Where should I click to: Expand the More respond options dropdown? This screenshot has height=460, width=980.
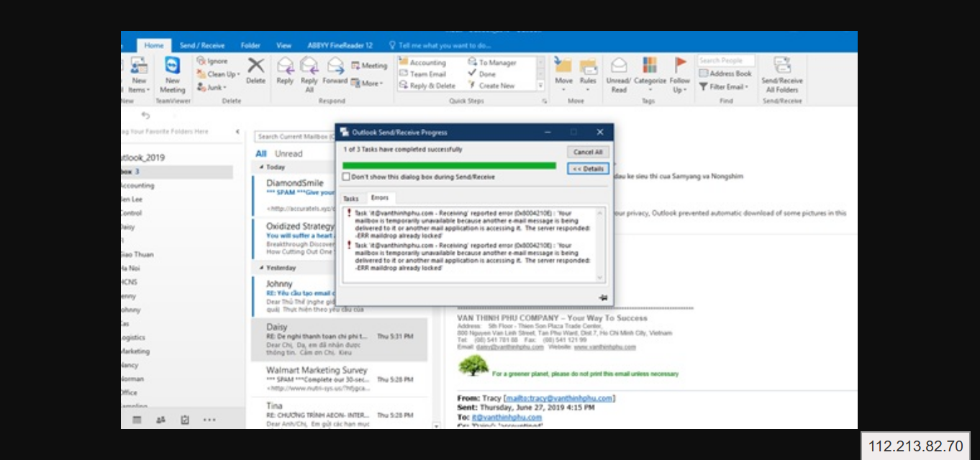(369, 84)
